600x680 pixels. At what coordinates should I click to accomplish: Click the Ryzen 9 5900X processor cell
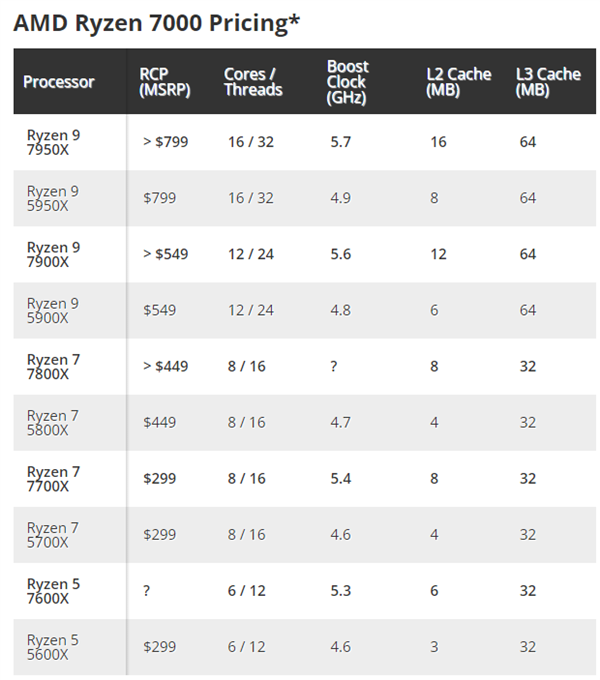53,310
